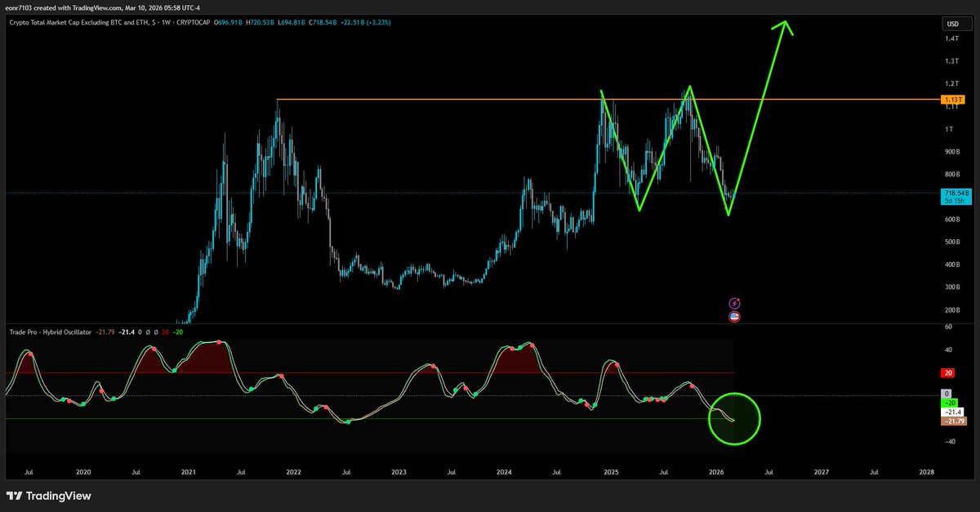Click the 60 oscillator axis label

pos(947,327)
